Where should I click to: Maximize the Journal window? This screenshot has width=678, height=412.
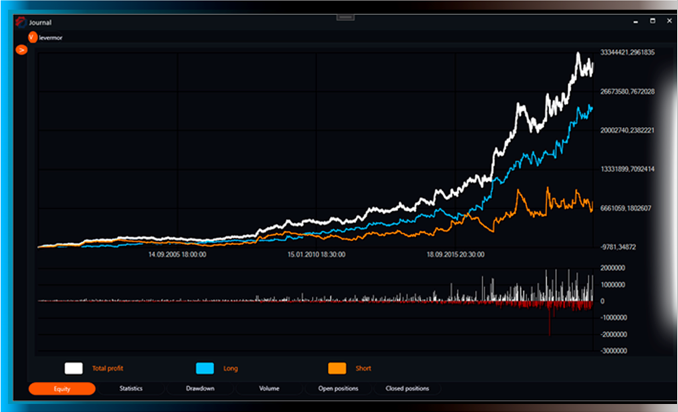652,21
